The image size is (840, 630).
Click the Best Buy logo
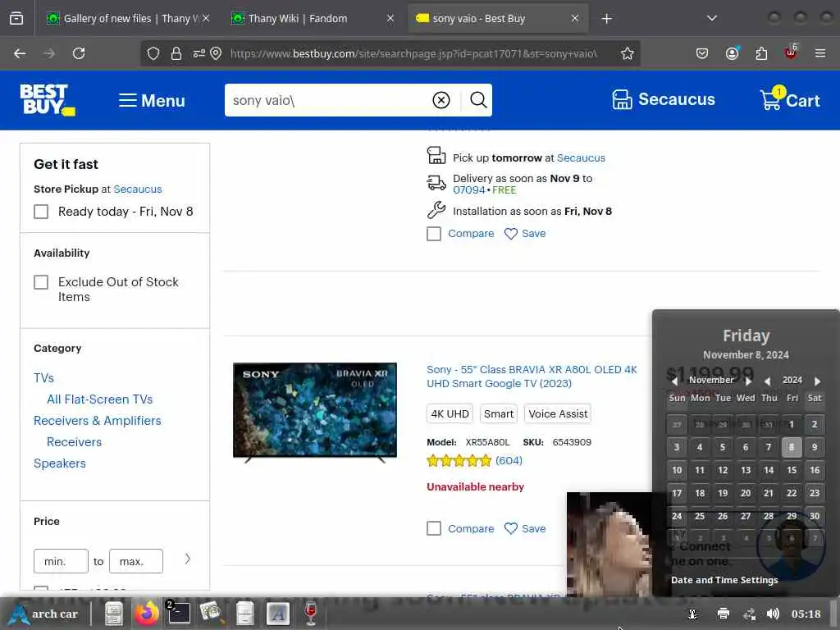(x=47, y=99)
